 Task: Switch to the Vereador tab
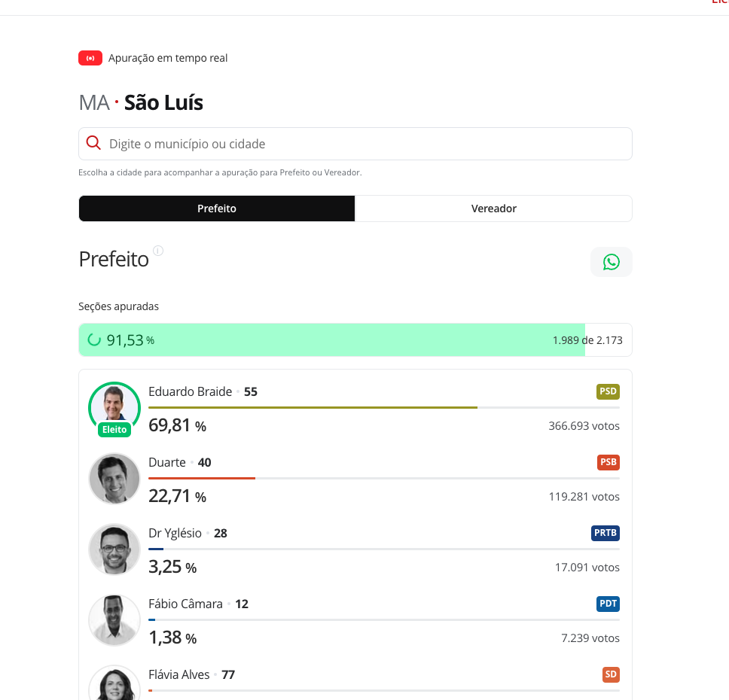click(493, 208)
